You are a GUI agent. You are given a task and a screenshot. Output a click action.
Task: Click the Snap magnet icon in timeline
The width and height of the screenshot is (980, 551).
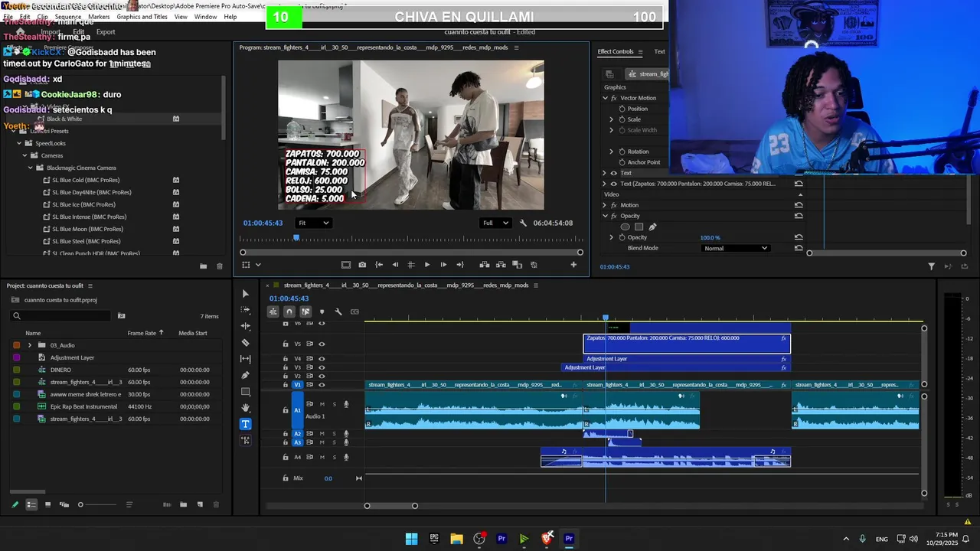(289, 311)
